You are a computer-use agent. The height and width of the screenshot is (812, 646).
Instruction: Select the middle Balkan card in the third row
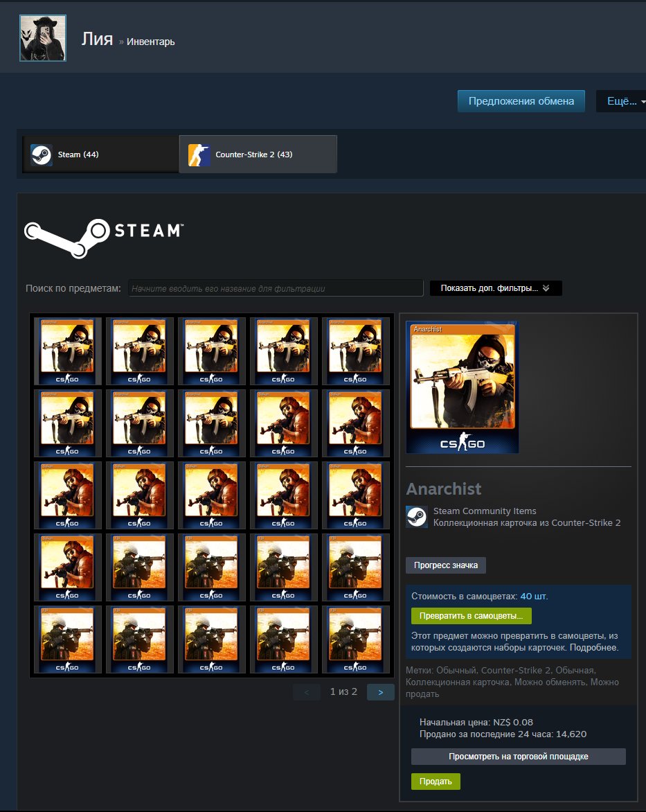(x=211, y=495)
